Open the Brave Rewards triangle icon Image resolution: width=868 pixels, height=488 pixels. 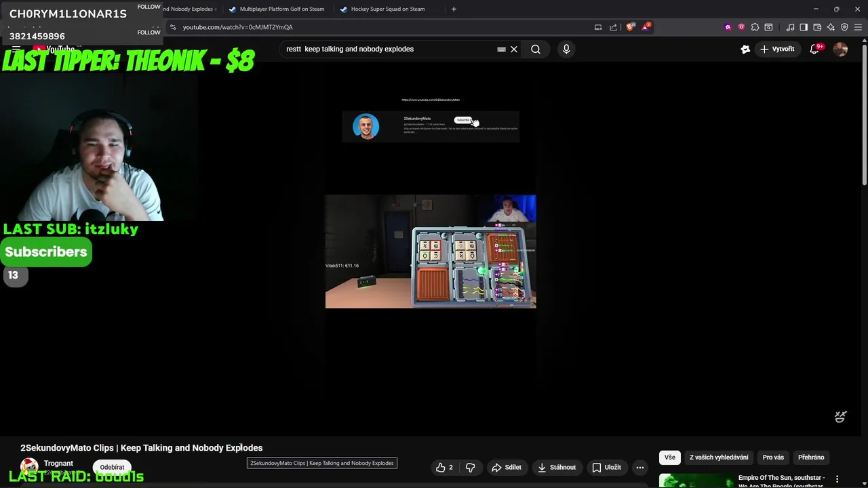point(646,27)
